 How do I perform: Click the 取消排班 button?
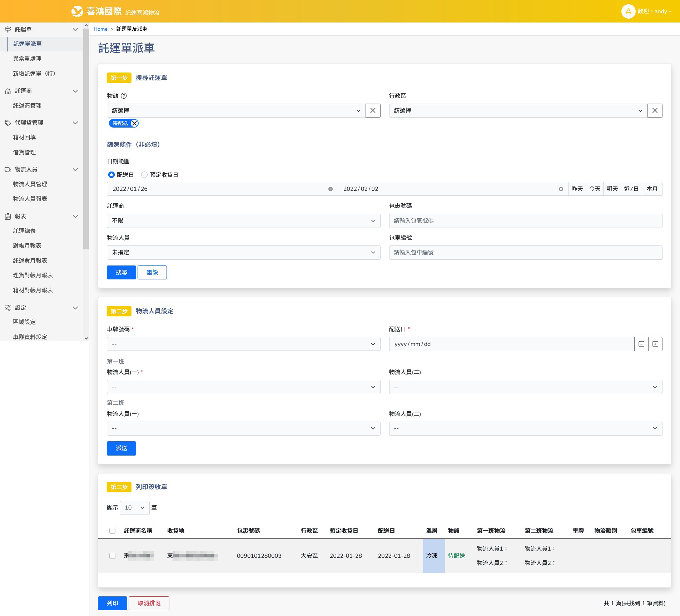tap(149, 603)
